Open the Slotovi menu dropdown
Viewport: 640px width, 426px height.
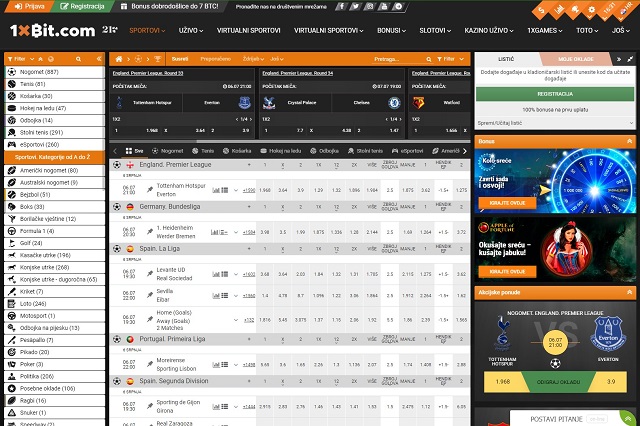point(435,31)
